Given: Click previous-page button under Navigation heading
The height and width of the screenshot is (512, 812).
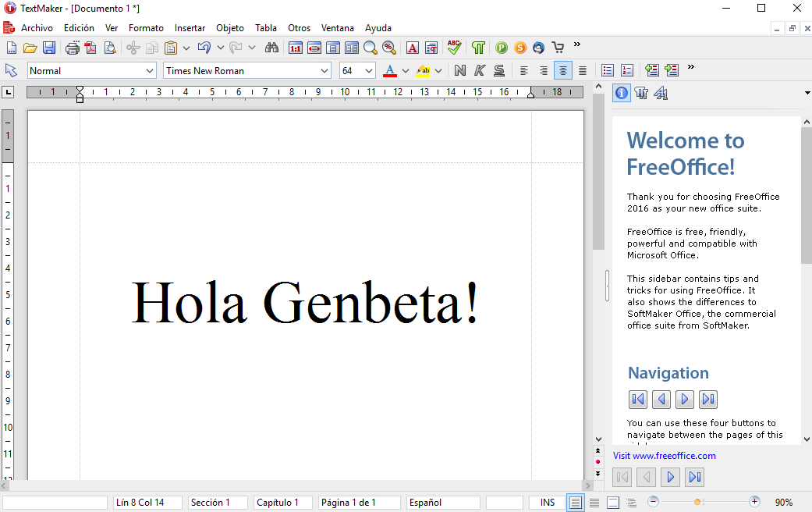Looking at the screenshot, I should 661,399.
